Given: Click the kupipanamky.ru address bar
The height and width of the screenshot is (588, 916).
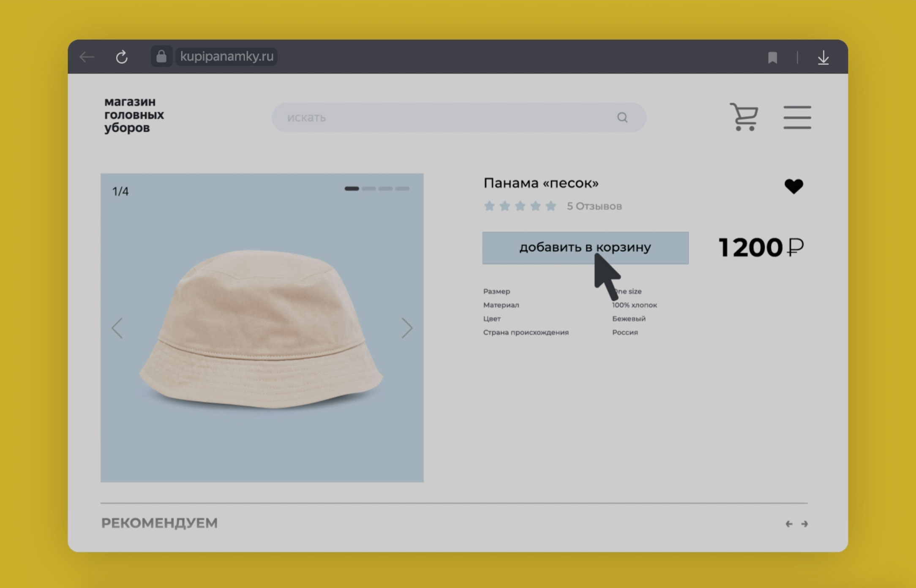Looking at the screenshot, I should tap(226, 57).
